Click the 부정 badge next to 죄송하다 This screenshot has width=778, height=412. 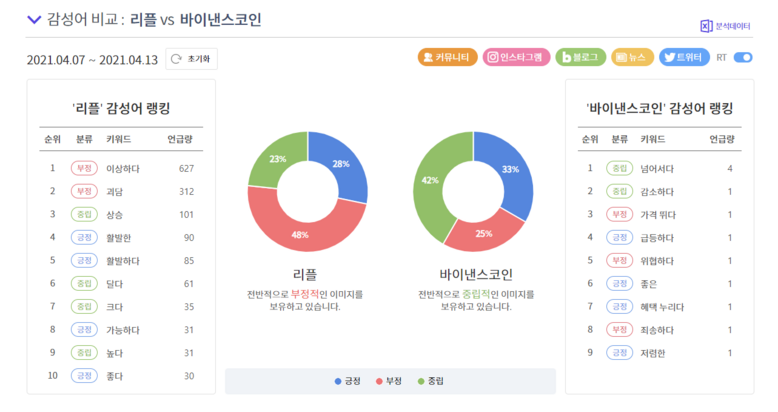click(619, 330)
